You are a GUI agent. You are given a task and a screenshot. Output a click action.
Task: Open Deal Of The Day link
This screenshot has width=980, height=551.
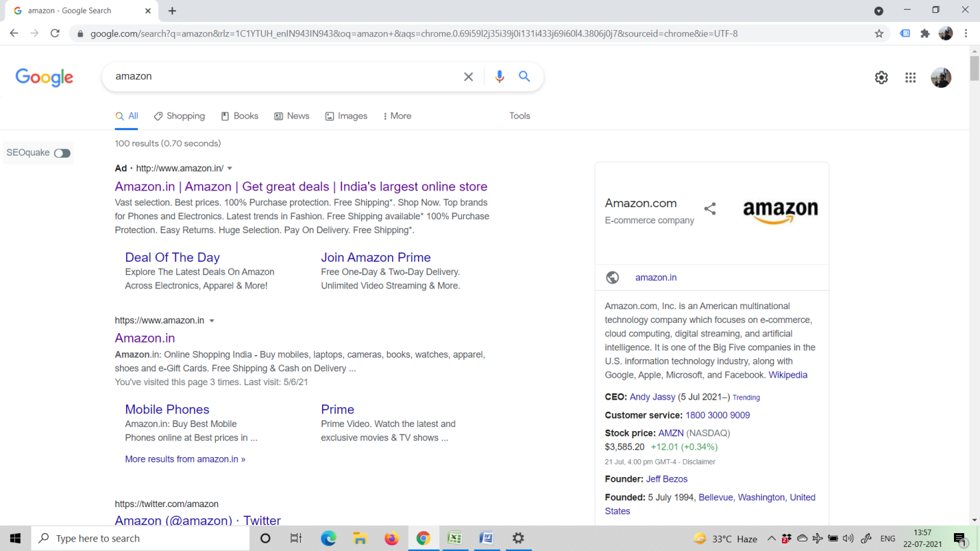pos(172,257)
